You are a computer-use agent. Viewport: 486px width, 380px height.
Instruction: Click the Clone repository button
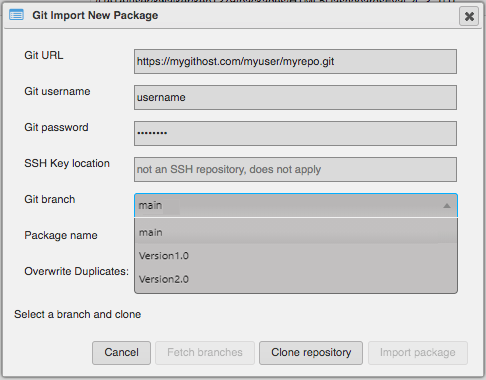click(x=311, y=353)
